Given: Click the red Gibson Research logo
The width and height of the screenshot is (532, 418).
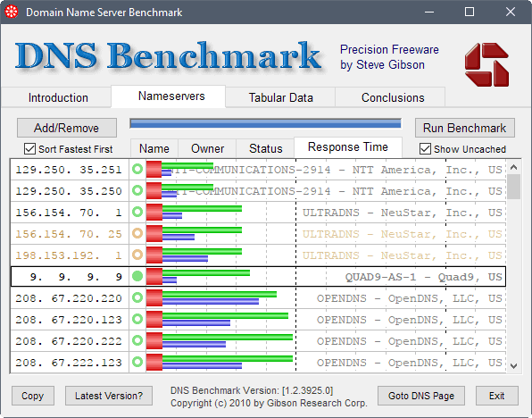Looking at the screenshot, I should click(486, 64).
